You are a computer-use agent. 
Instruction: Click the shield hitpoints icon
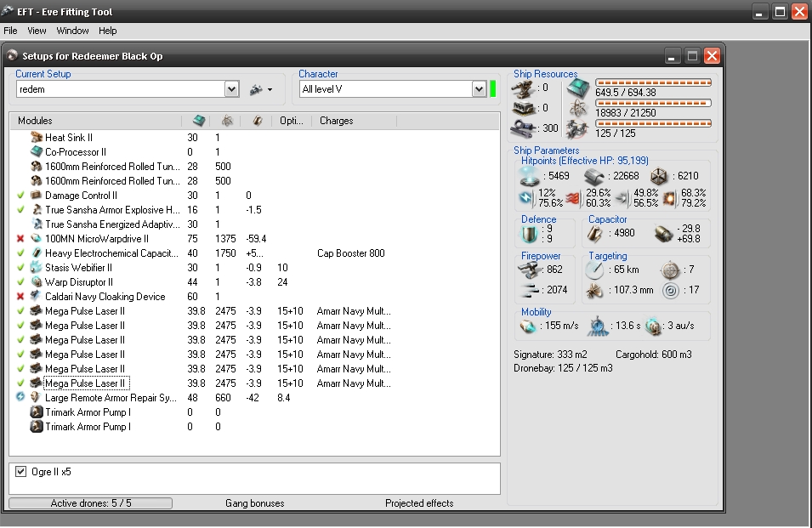coord(530,176)
